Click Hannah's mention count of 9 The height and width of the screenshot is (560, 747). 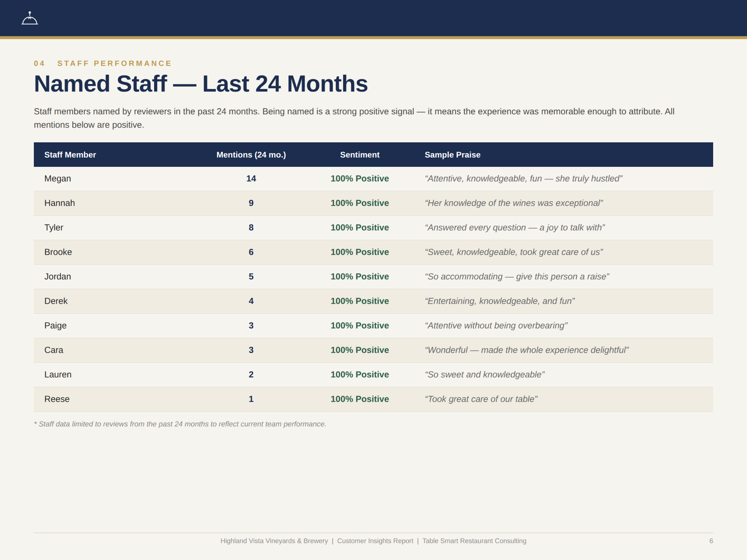point(251,203)
